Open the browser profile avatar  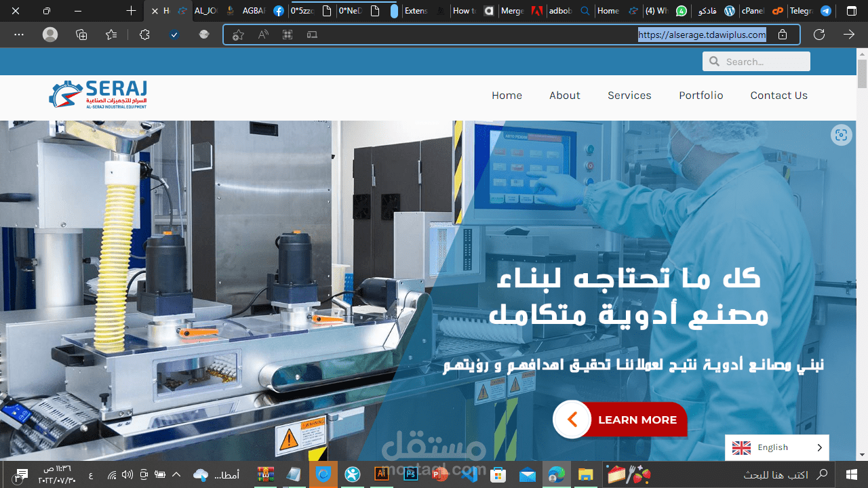[x=50, y=35]
